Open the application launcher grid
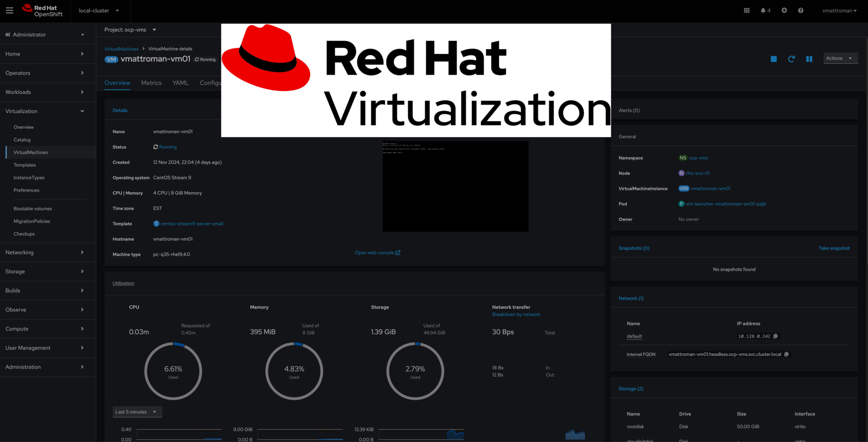 tap(746, 10)
